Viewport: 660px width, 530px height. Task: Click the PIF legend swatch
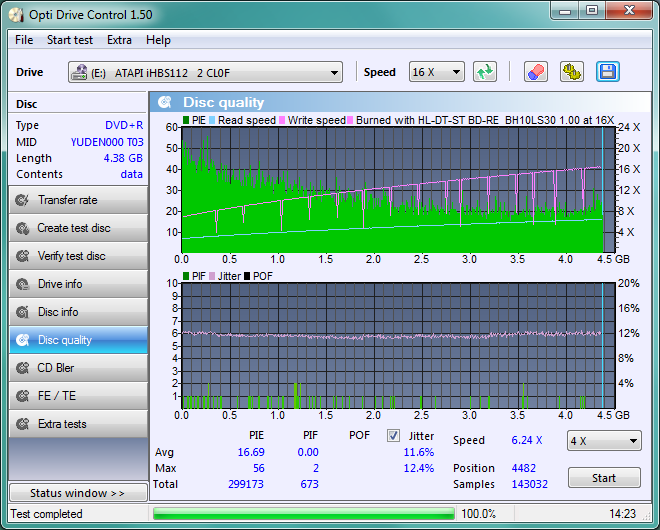pos(186,277)
